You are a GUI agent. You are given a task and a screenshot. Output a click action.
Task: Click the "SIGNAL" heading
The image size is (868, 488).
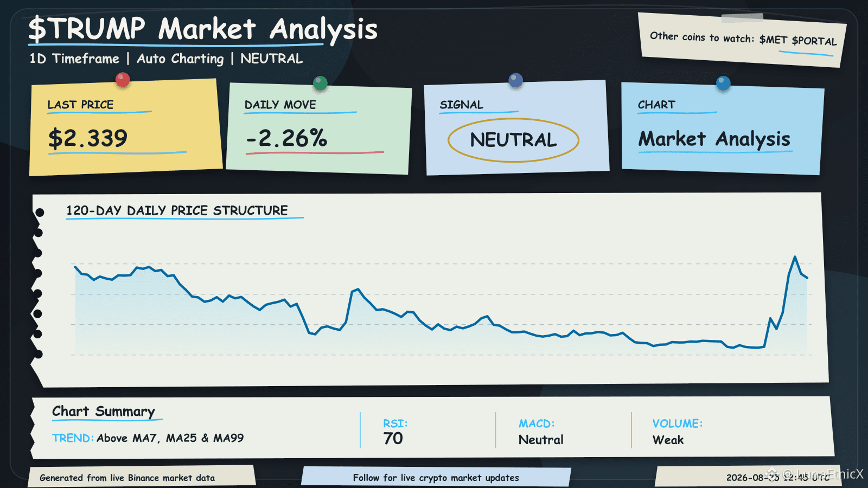[462, 105]
